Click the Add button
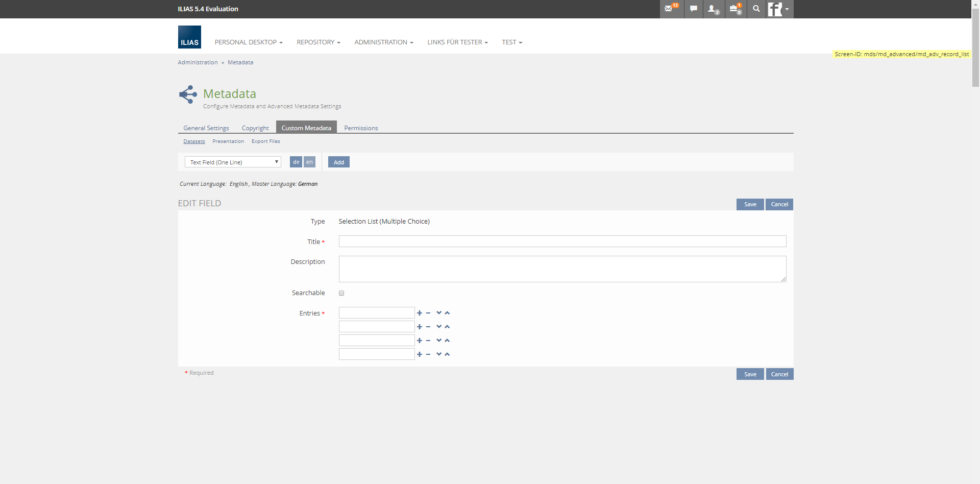This screenshot has width=980, height=484. pyautogui.click(x=339, y=162)
